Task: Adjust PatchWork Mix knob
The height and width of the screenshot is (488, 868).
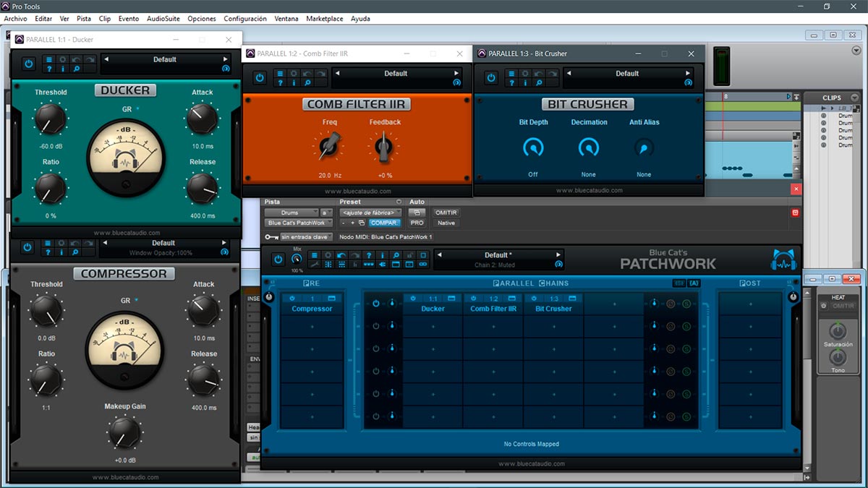Action: (x=297, y=259)
